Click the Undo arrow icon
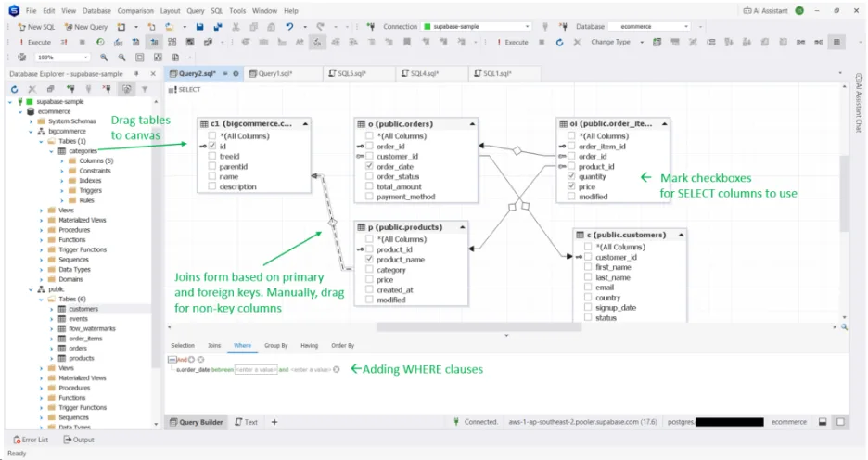 (x=289, y=27)
